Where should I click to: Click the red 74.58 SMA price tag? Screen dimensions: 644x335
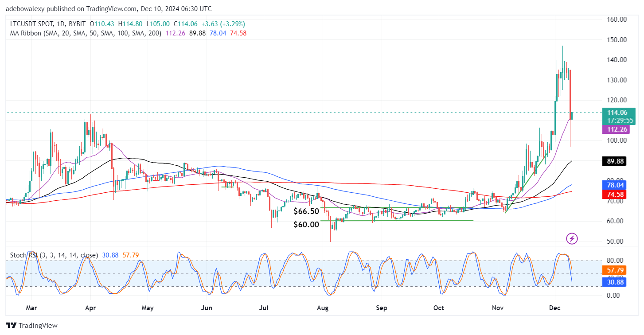coord(614,194)
